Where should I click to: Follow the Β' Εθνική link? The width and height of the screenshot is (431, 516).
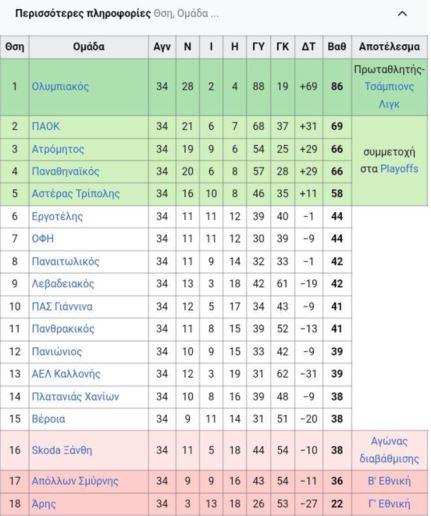pyautogui.click(x=389, y=481)
